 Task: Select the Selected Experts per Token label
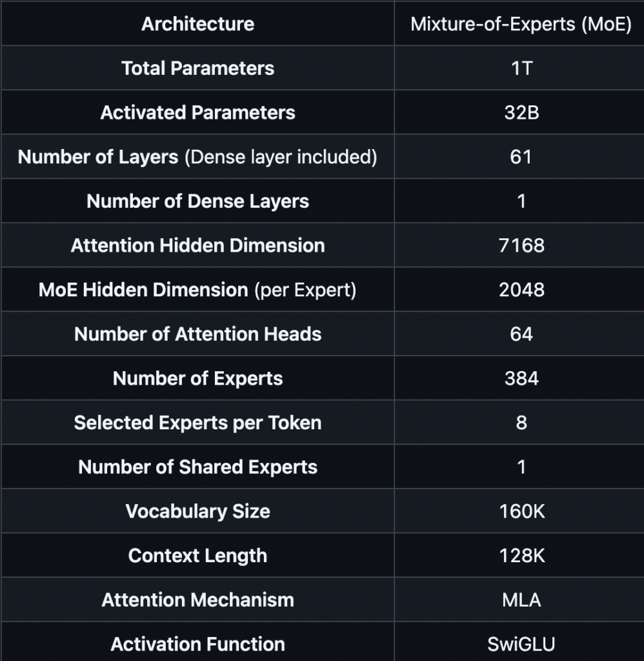pos(197,422)
